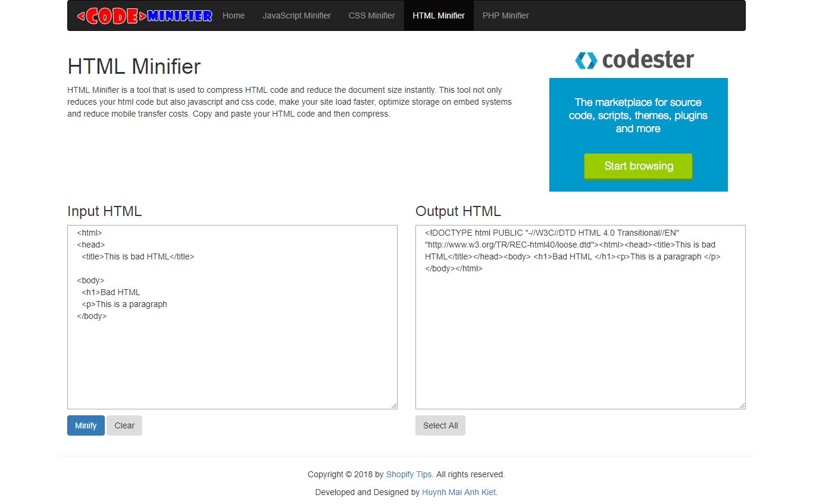Focus the Input HTML text area
The image size is (813, 504).
click(x=232, y=317)
